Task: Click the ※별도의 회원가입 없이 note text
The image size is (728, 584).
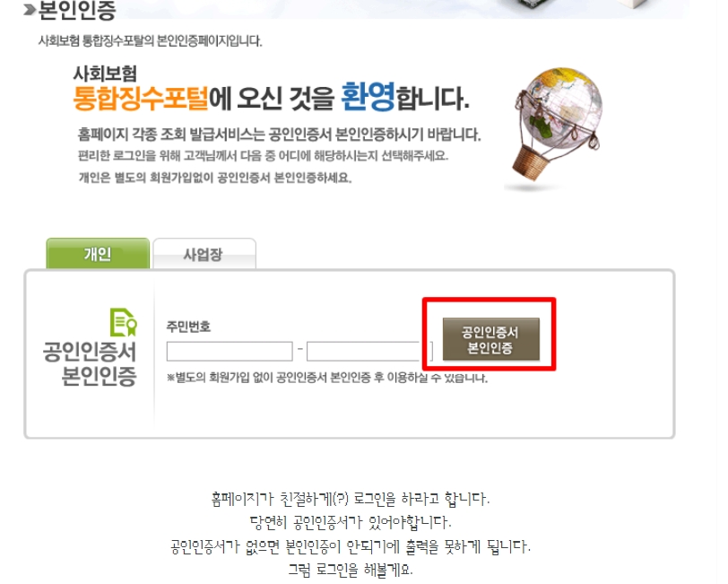Action: [327, 378]
